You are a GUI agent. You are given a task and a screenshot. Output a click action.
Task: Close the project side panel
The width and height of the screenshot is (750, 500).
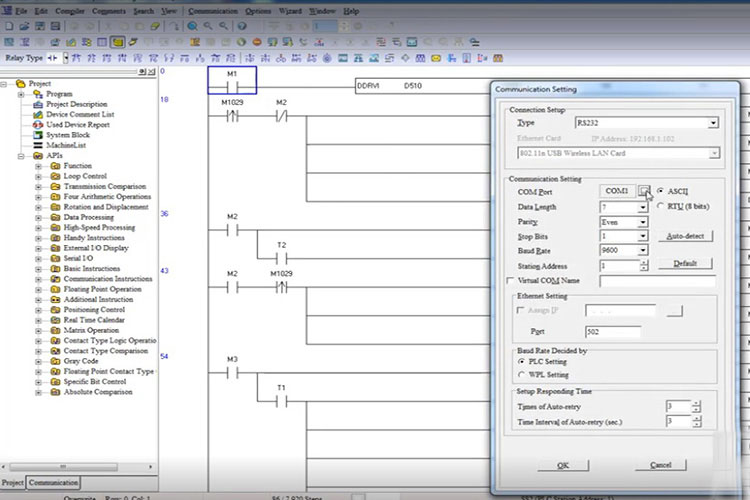tap(151, 72)
